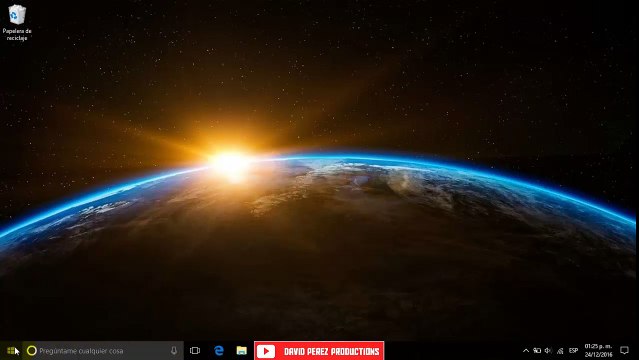Open the clock showing 01:25 p. m.
This screenshot has width=639, height=360.
[x=598, y=351]
